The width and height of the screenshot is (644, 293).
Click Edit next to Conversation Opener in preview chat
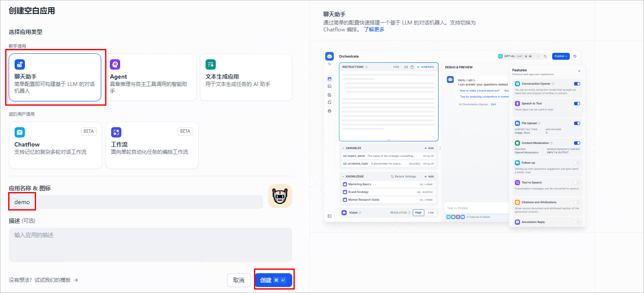pos(493,104)
